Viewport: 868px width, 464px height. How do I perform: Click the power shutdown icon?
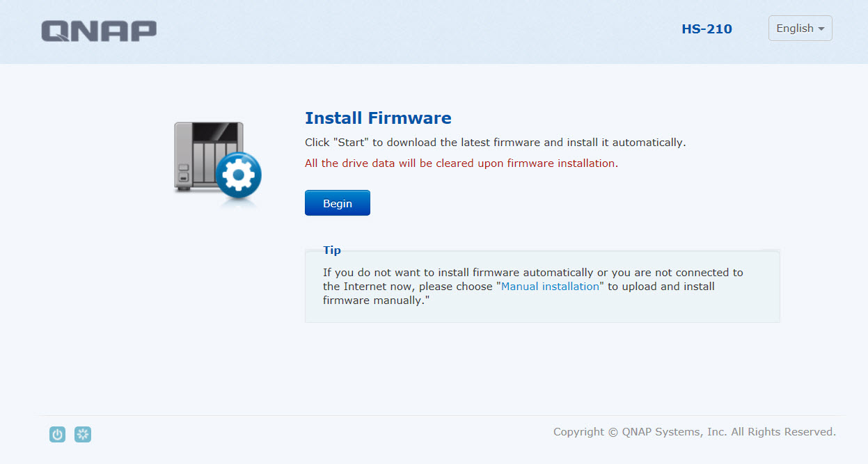(58, 435)
